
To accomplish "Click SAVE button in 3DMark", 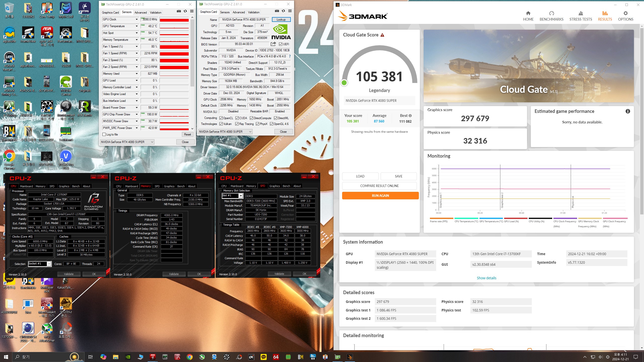I will coord(398,176).
